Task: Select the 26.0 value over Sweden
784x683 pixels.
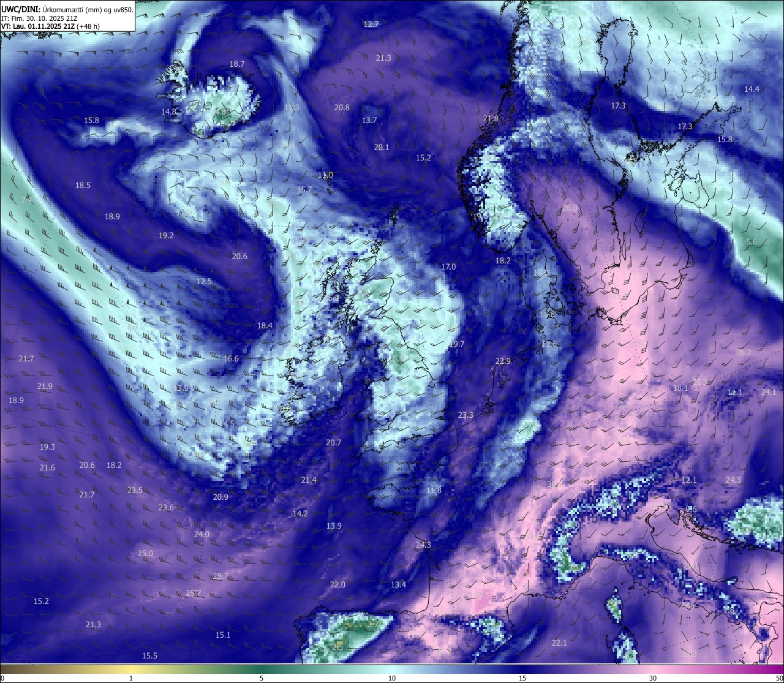Action: (x=570, y=208)
